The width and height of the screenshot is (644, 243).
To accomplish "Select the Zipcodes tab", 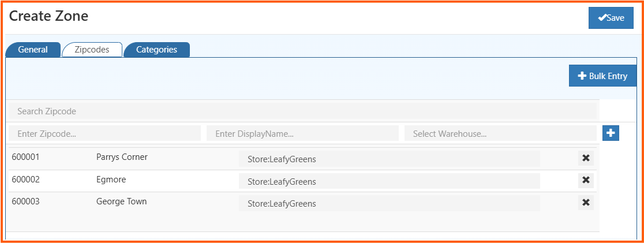I will coord(92,50).
